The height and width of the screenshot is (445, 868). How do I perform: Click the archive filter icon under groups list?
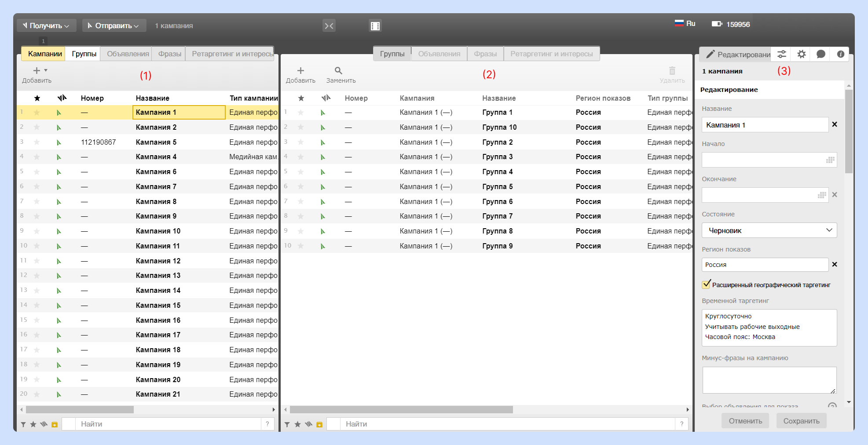319,424
